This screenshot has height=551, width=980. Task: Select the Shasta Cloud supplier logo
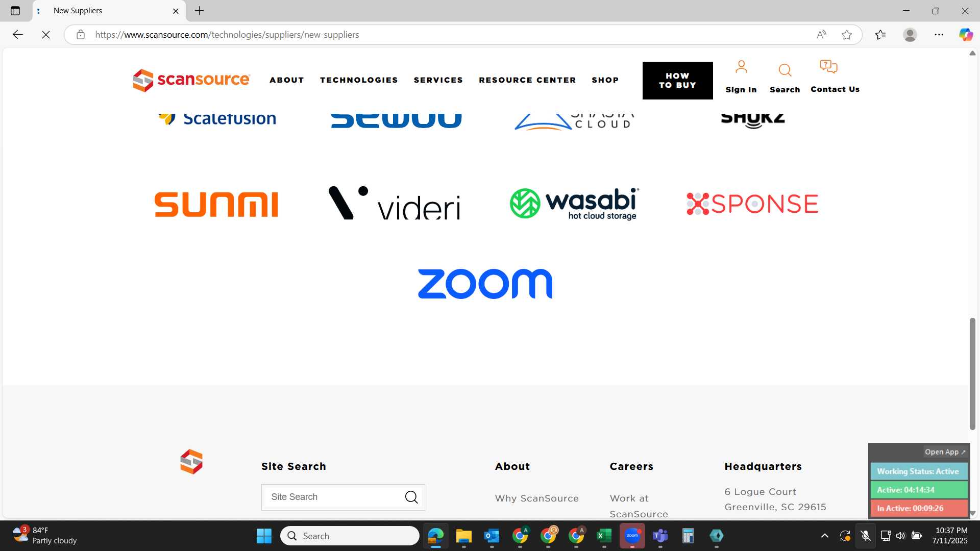574,122
